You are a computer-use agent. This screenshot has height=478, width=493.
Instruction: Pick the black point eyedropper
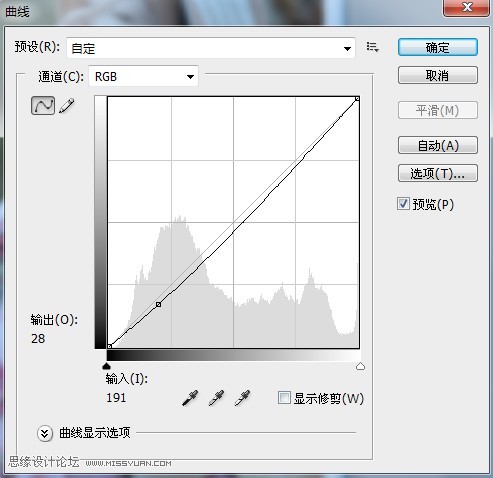tap(190, 398)
